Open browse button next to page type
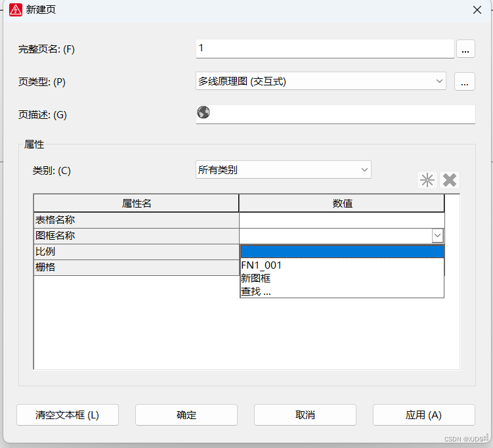This screenshot has width=493, height=448. [465, 81]
